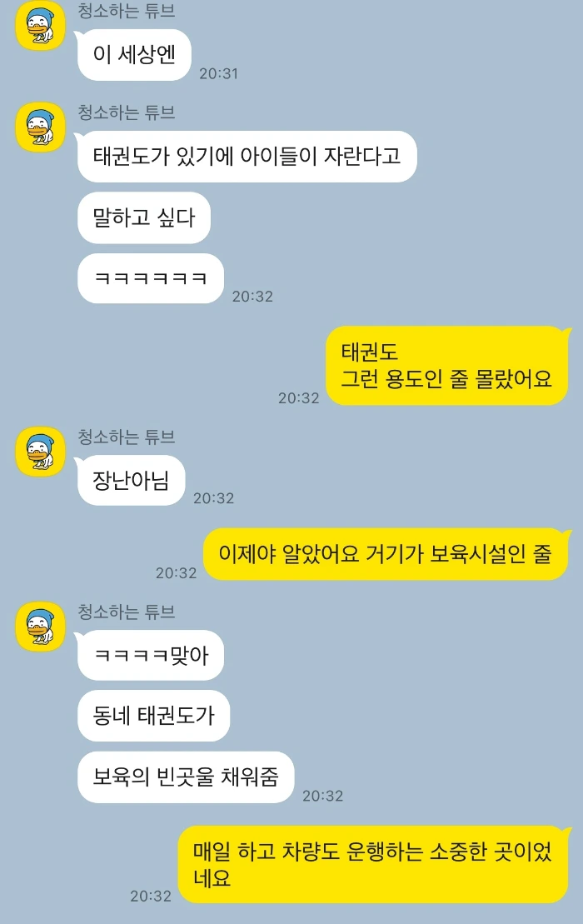The image size is (583, 924).
Task: Select the '이 세상엔' message bubble
Action: (x=134, y=55)
